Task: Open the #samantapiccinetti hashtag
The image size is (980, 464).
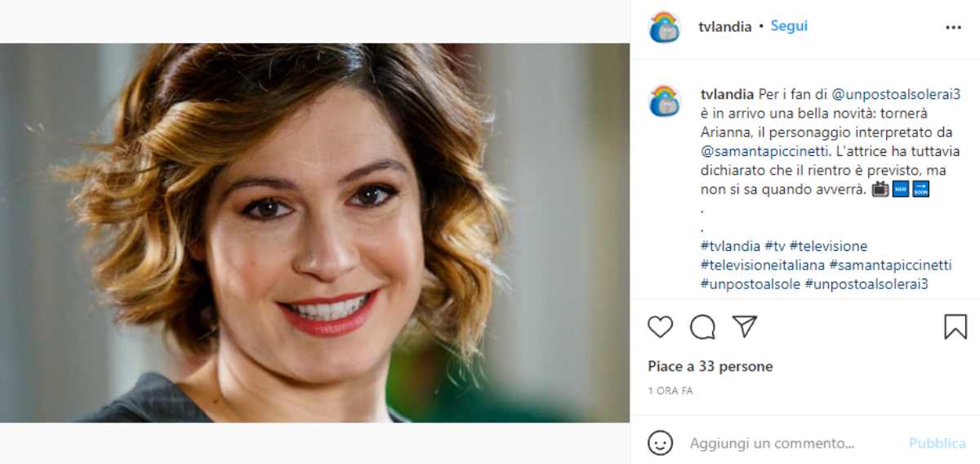Action: pyautogui.click(x=890, y=265)
